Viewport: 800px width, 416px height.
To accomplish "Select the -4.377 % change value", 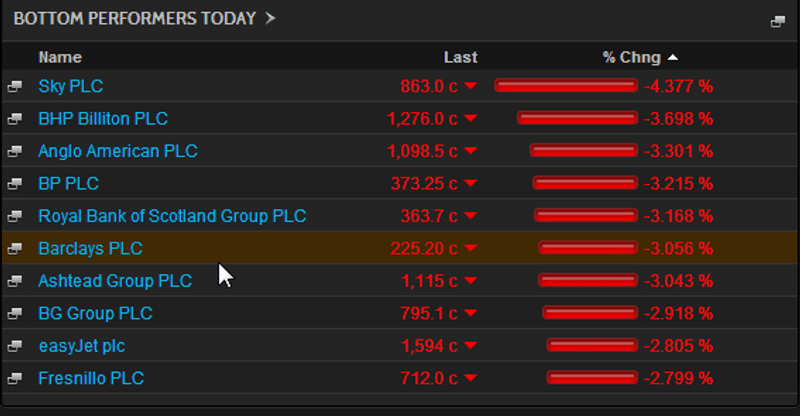I will [679, 86].
